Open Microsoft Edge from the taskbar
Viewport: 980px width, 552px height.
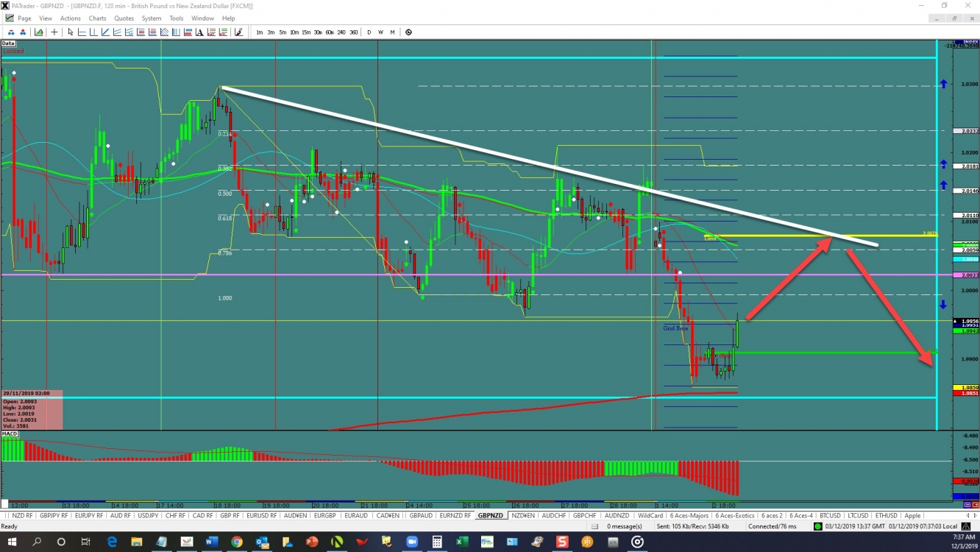click(x=113, y=542)
